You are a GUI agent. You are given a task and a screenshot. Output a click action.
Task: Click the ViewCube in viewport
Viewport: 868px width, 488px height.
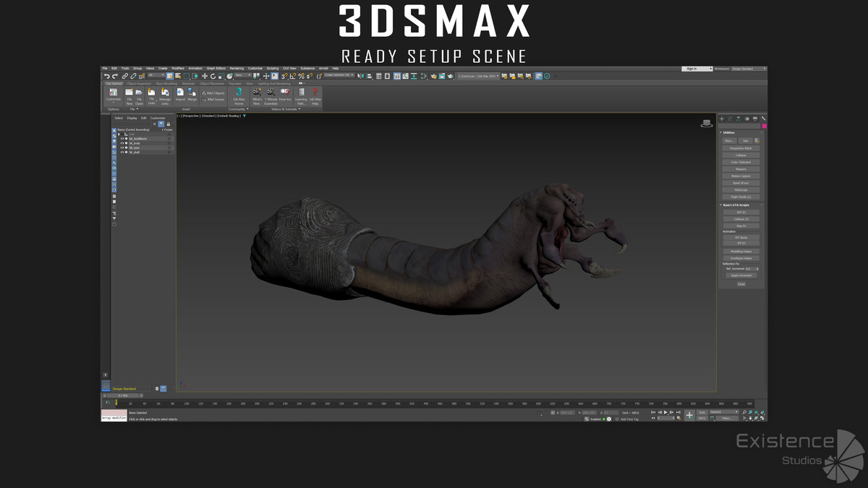pyautogui.click(x=707, y=124)
